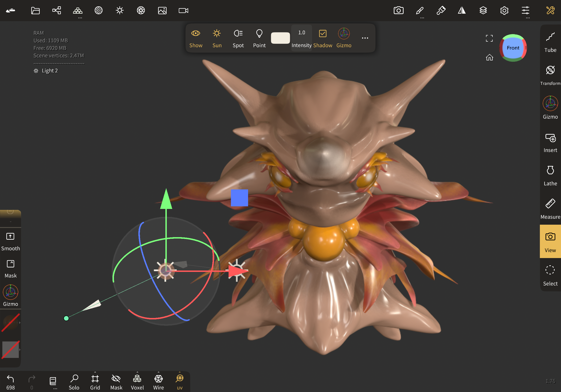The image size is (561, 392).
Task: Select the Insert tool
Action: pos(550,143)
